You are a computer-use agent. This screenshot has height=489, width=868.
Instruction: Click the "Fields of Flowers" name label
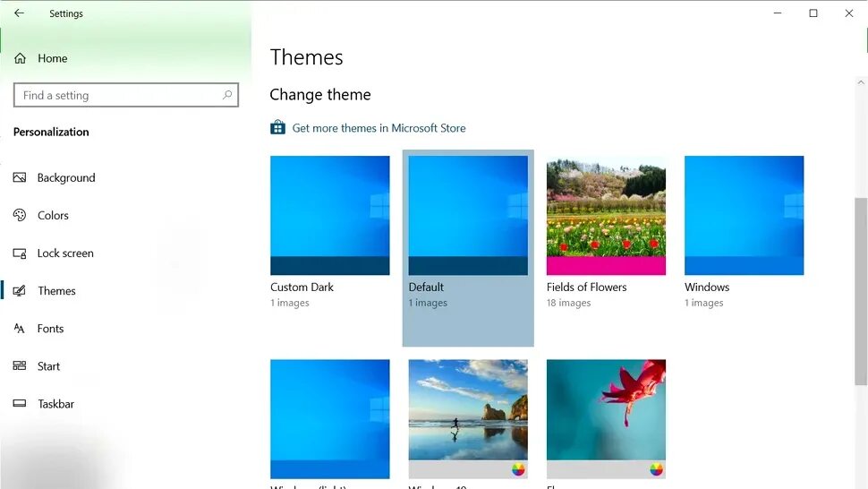(x=587, y=287)
